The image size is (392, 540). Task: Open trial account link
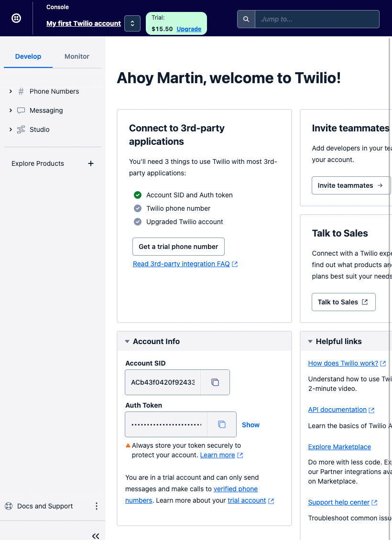point(247,500)
